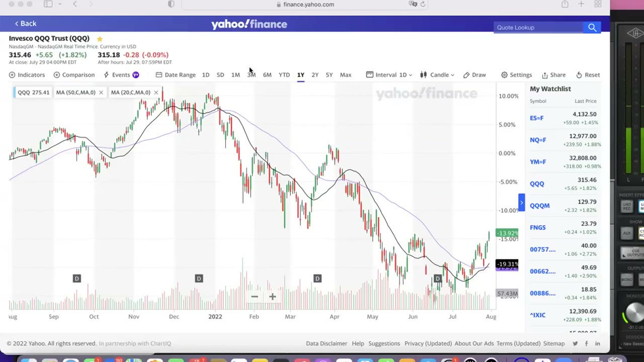Click the Yahoo Finance logo in header

[x=249, y=24]
